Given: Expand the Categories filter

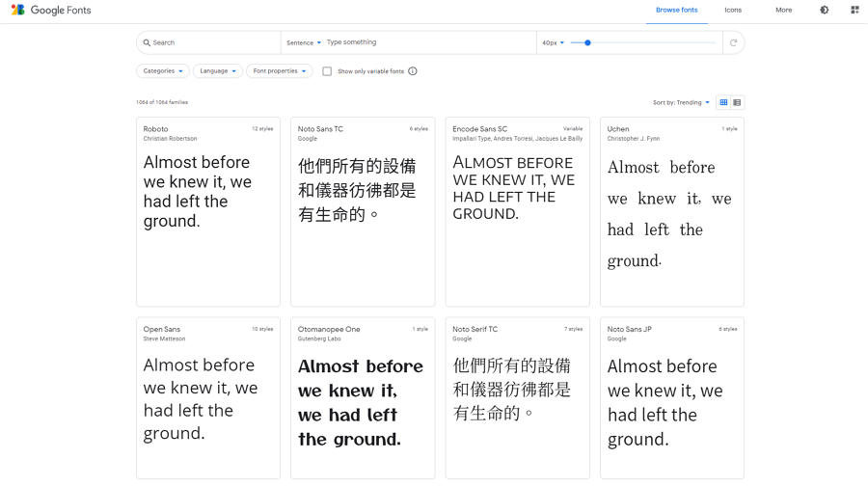Looking at the screenshot, I should coord(163,70).
